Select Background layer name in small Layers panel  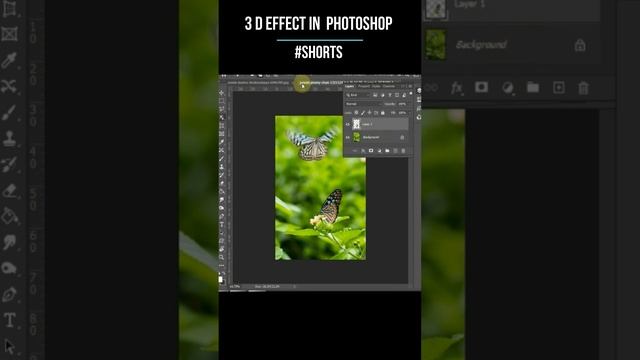pos(371,138)
